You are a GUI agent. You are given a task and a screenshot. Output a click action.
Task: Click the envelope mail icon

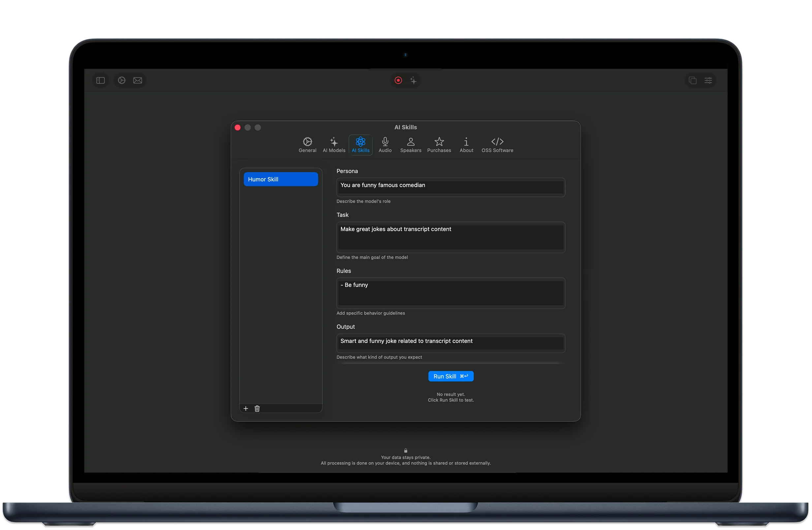(x=138, y=80)
